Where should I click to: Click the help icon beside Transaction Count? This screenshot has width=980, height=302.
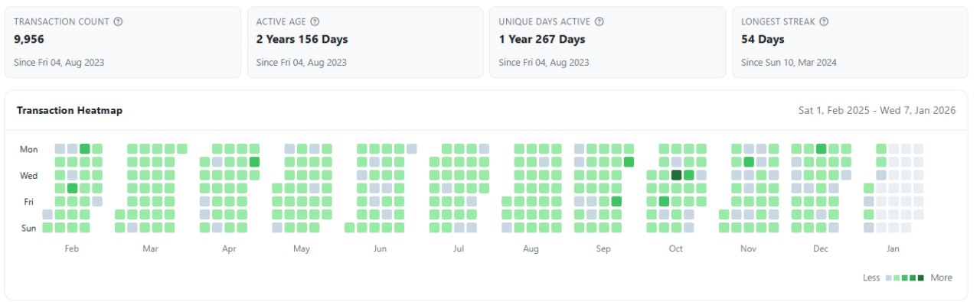(x=118, y=21)
